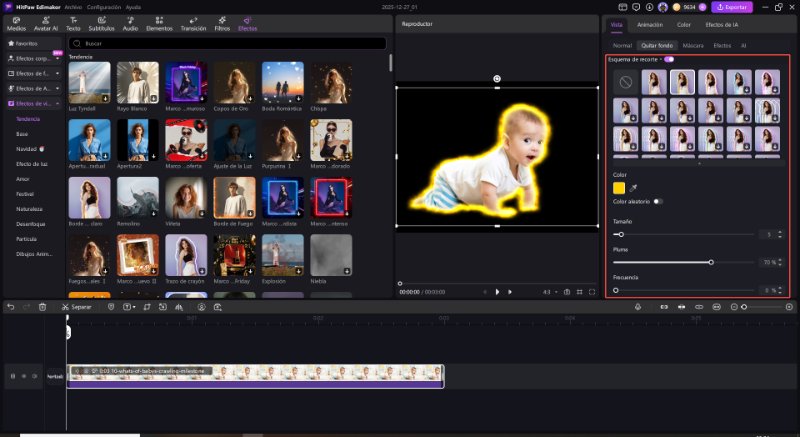Screen dimensions: 800x437
Task: Open the Avatar AI tool
Action: tap(46, 24)
